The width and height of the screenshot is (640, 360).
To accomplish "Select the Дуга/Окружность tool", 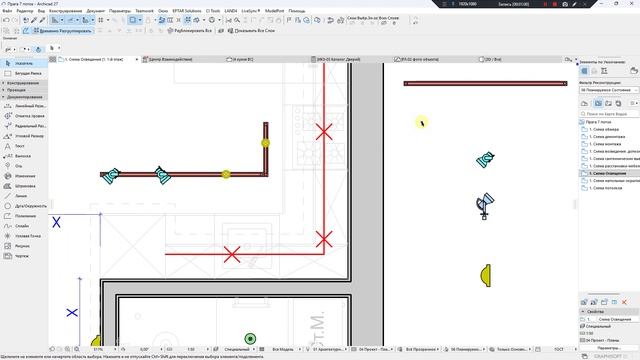I will click(x=24, y=206).
